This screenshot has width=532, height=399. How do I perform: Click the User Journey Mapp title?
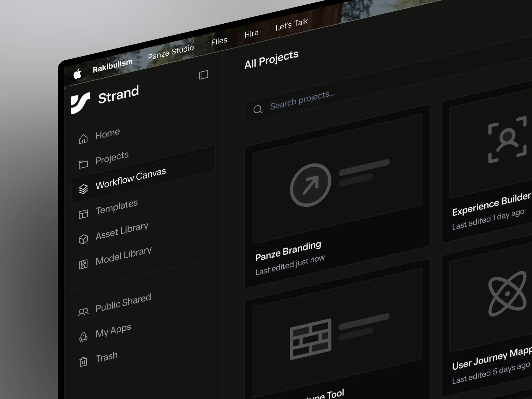click(492, 358)
